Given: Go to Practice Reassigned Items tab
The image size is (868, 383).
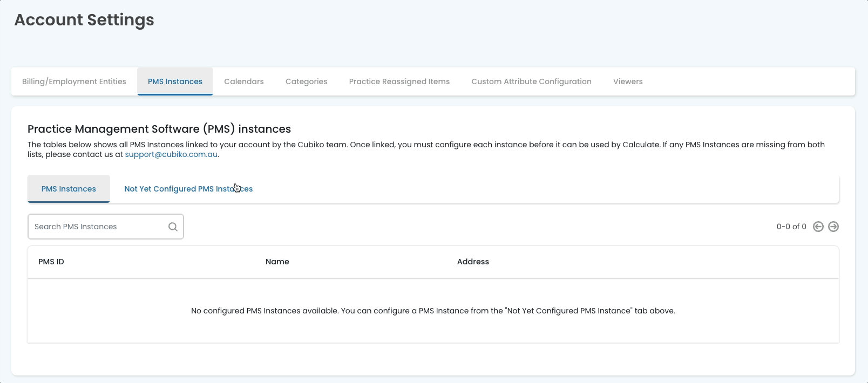Looking at the screenshot, I should point(399,81).
